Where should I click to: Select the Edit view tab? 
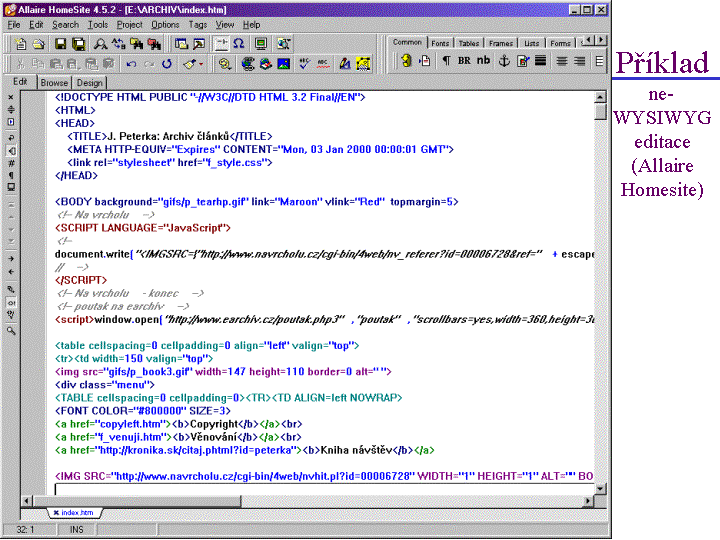pos(20,81)
